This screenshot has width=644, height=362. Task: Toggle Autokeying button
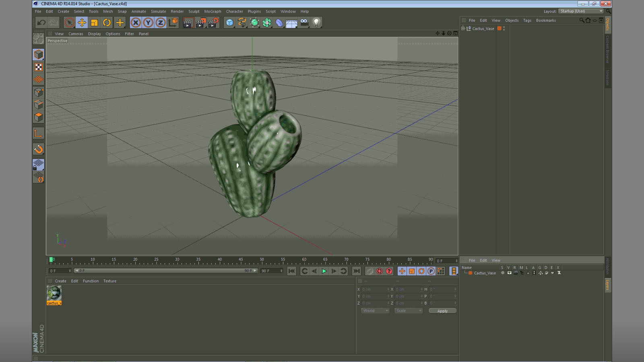(379, 271)
